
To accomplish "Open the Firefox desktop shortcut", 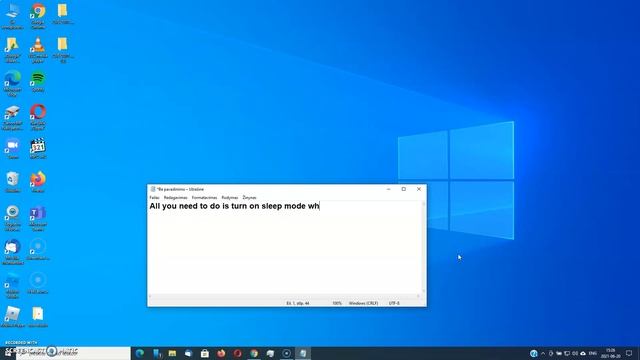I will 38,182.
